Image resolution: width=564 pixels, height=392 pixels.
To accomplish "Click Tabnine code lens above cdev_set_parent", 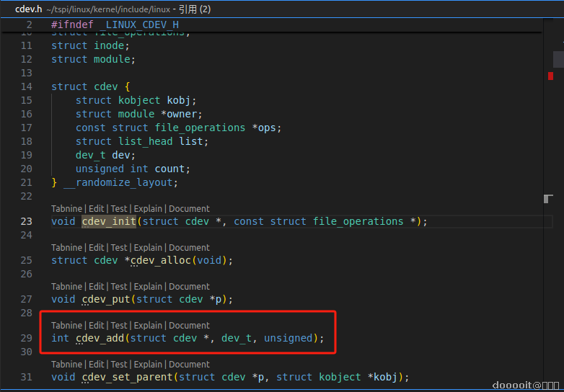I will pyautogui.click(x=67, y=364).
